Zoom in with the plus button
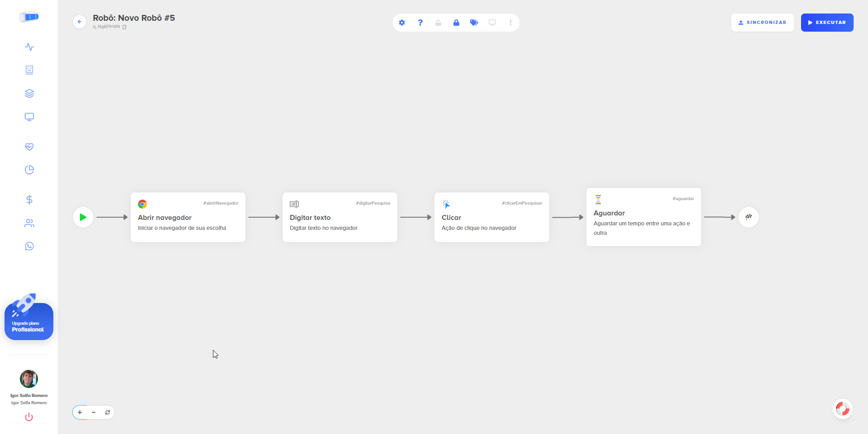The width and height of the screenshot is (868, 434). (80, 412)
